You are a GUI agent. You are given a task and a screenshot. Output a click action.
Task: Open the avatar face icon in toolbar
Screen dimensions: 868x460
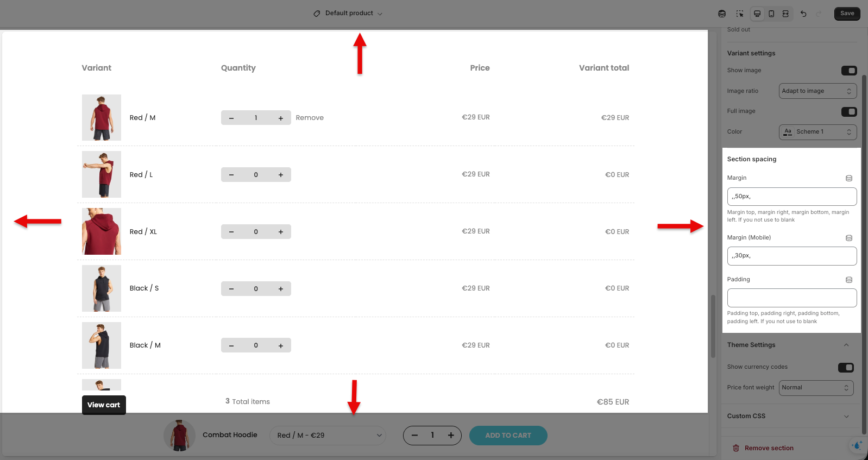pyautogui.click(x=722, y=14)
